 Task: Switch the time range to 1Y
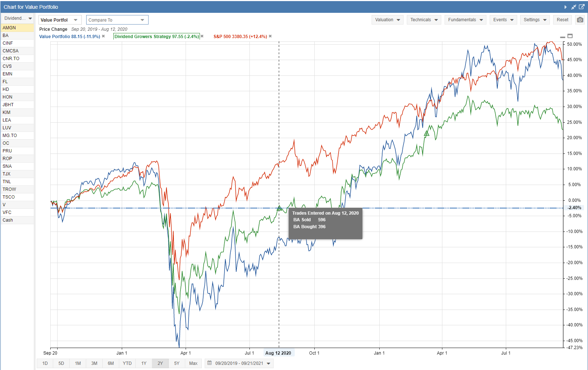click(144, 363)
